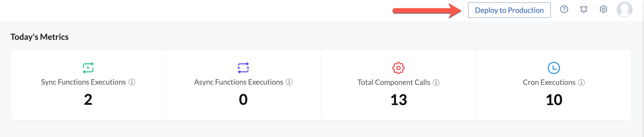This screenshot has height=137, width=644.
Task: Click the blue Cron Executions clock icon
Action: pyautogui.click(x=554, y=68)
